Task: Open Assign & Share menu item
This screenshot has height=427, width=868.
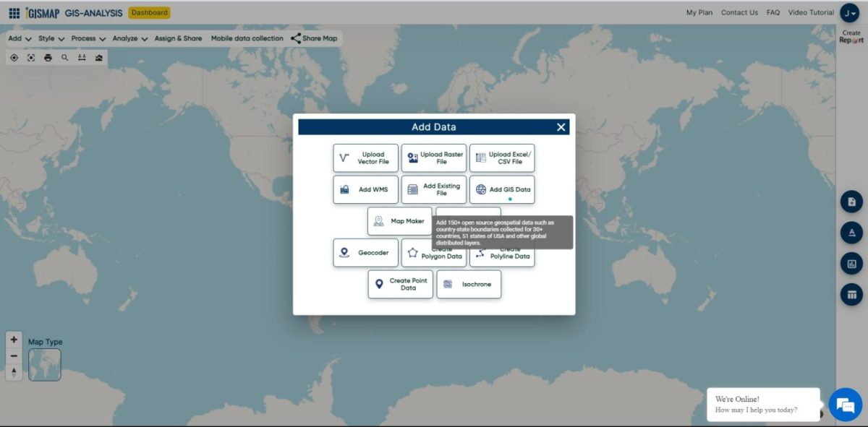Action: (x=178, y=38)
